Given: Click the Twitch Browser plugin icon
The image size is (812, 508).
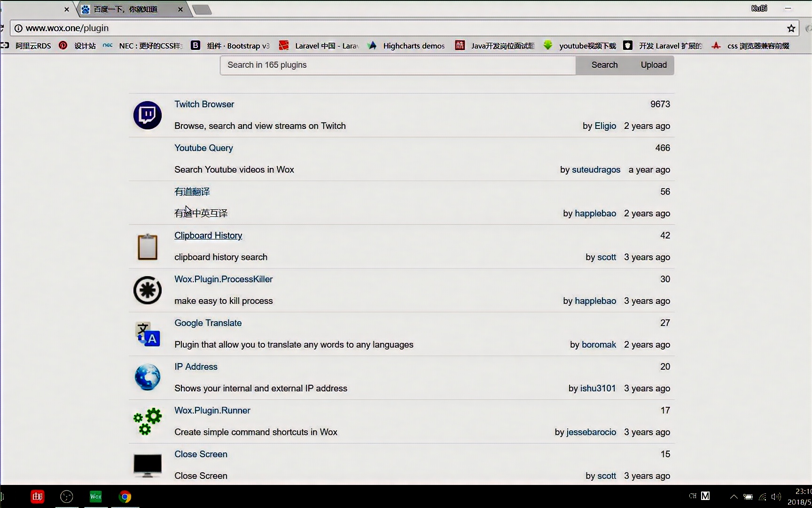Looking at the screenshot, I should (x=148, y=115).
